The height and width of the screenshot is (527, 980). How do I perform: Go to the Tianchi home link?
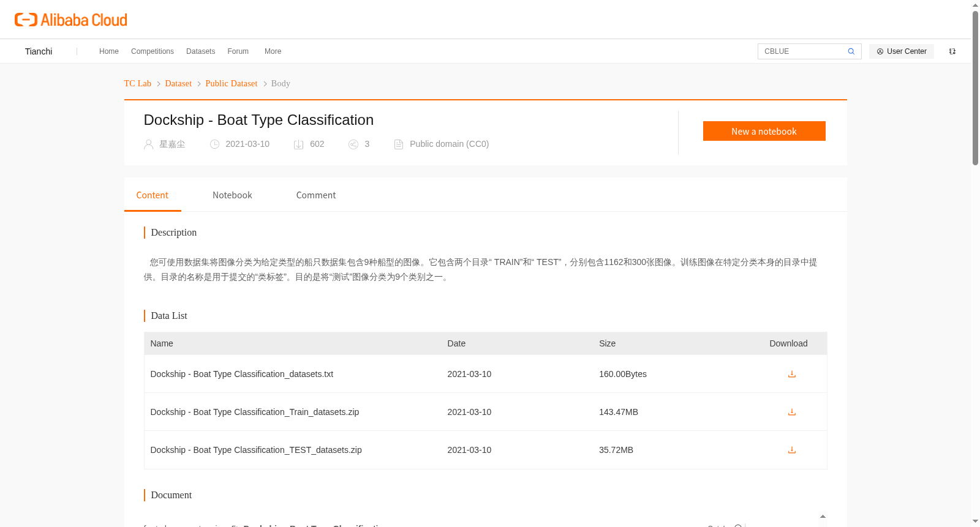[39, 51]
